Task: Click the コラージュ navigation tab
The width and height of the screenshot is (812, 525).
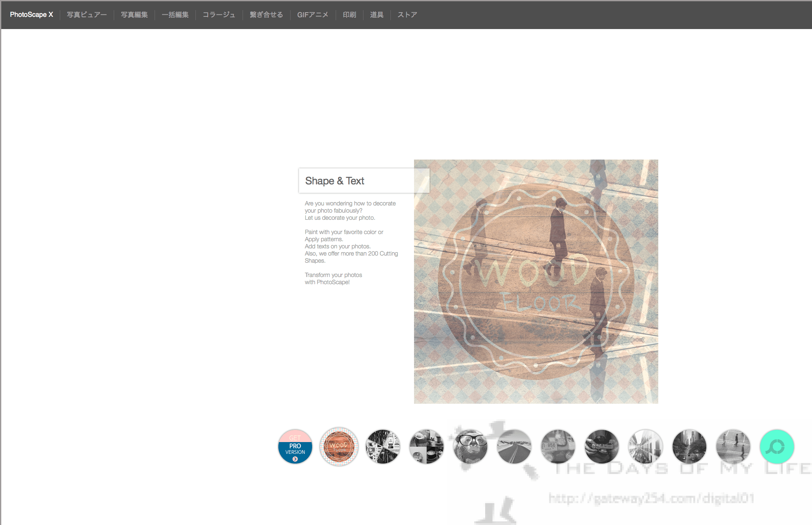Action: (x=219, y=14)
